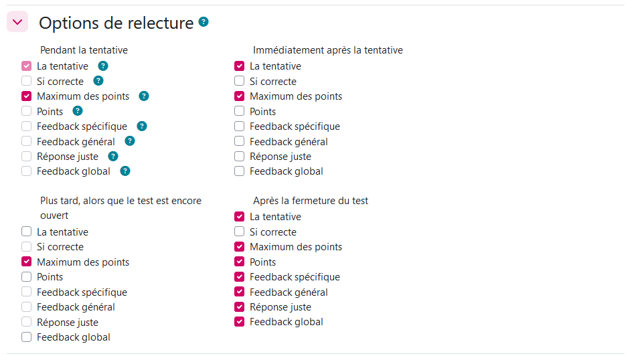Click help icon beside first La tentative
Image resolution: width=644 pixels, height=356 pixels.
coord(103,66)
